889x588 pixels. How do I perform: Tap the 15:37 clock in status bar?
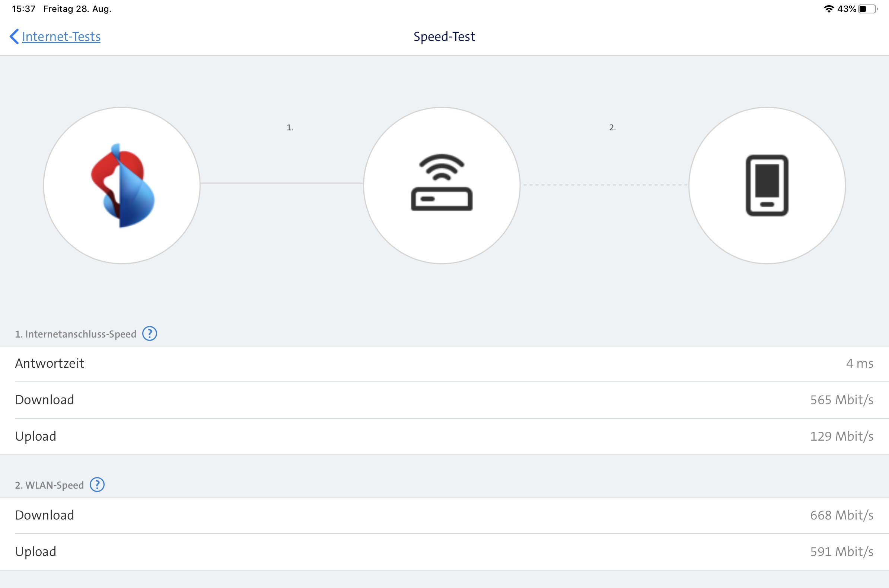(x=23, y=9)
